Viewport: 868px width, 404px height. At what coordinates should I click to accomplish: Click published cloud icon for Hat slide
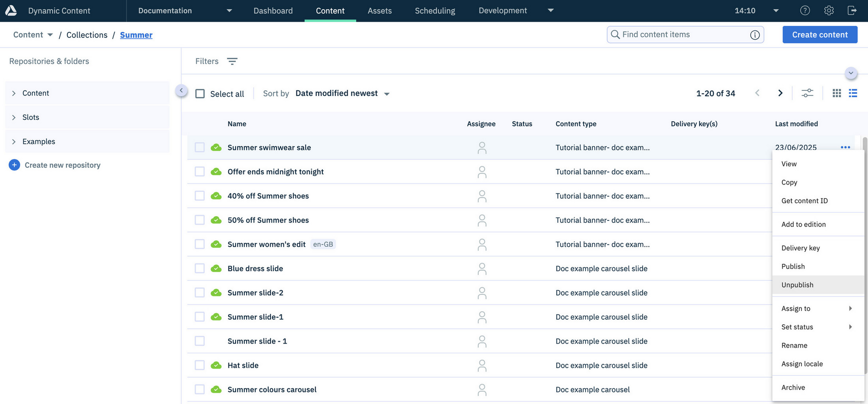[216, 365]
